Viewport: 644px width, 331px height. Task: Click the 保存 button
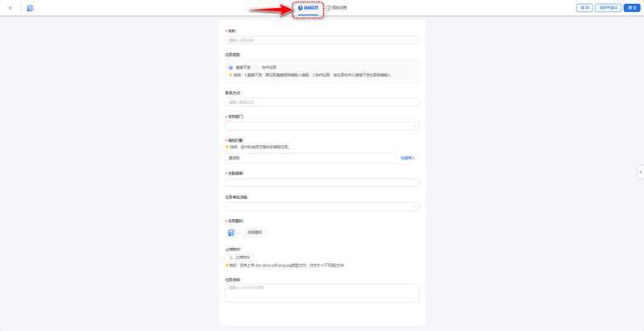click(x=584, y=8)
